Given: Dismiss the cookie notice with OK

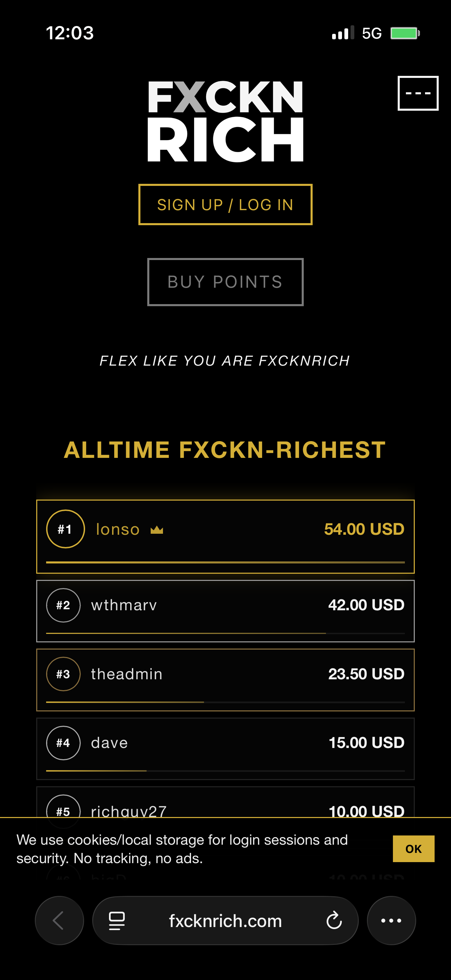Looking at the screenshot, I should click(x=413, y=848).
